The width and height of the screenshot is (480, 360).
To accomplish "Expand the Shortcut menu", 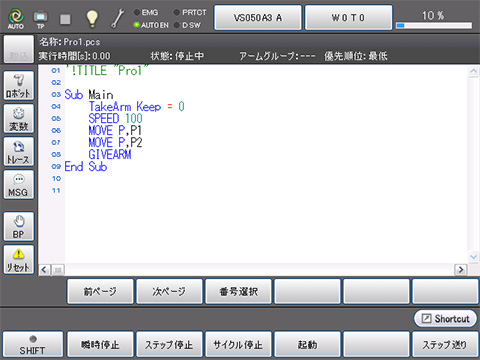I will click(445, 319).
